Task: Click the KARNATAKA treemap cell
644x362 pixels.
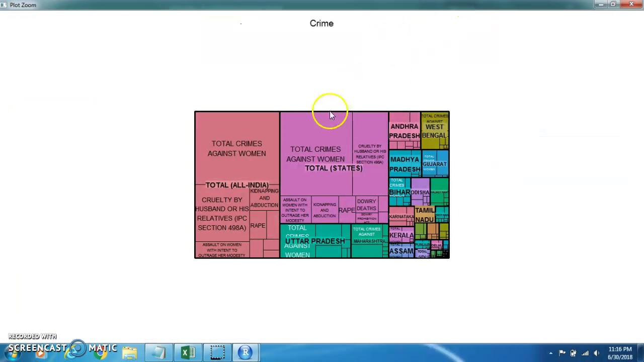Action: click(x=401, y=216)
